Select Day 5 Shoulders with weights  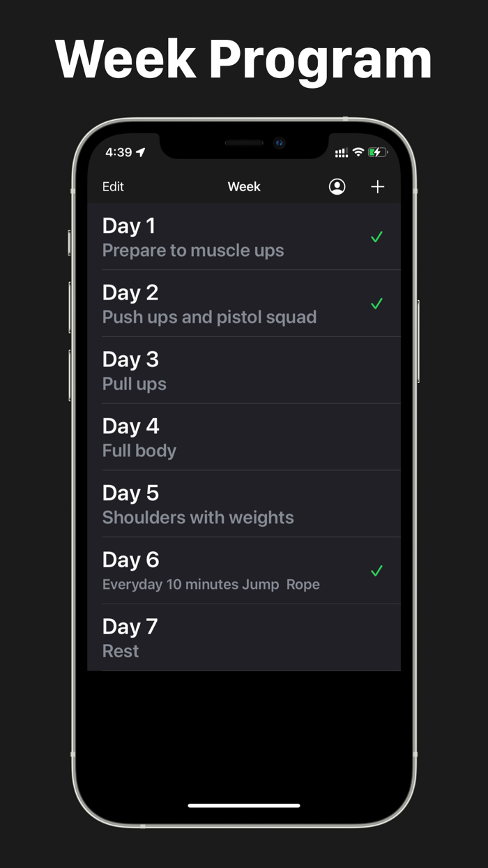[x=209, y=504]
